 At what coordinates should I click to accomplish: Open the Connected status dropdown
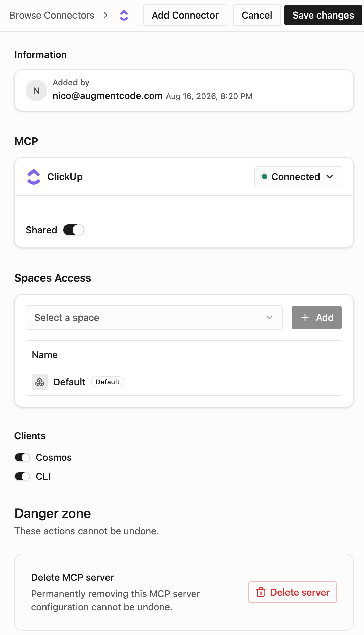[x=298, y=177]
